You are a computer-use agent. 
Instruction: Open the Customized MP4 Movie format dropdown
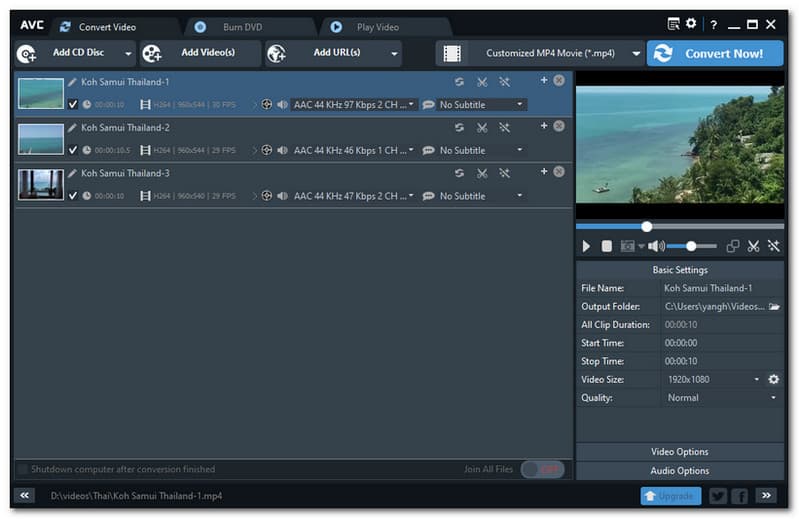[x=636, y=54]
